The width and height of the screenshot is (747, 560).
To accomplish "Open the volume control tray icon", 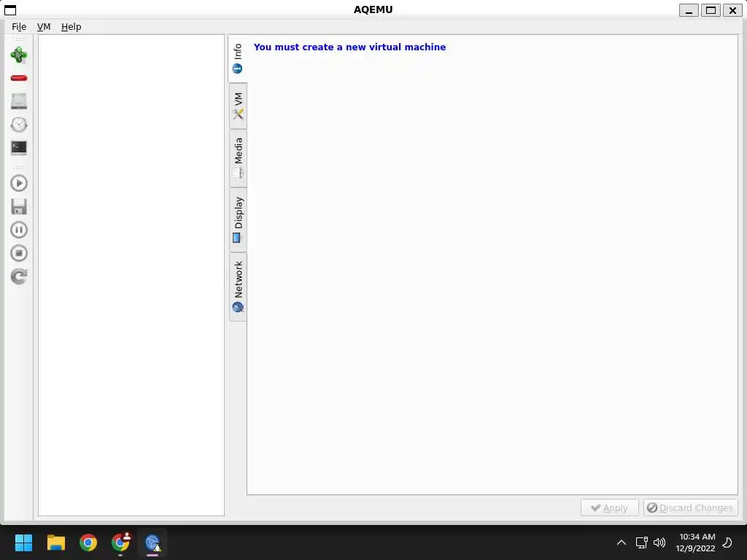I will (659, 542).
